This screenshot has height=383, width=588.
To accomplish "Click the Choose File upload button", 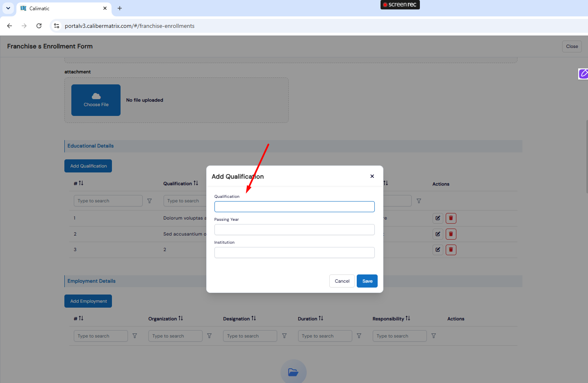I will click(x=96, y=100).
